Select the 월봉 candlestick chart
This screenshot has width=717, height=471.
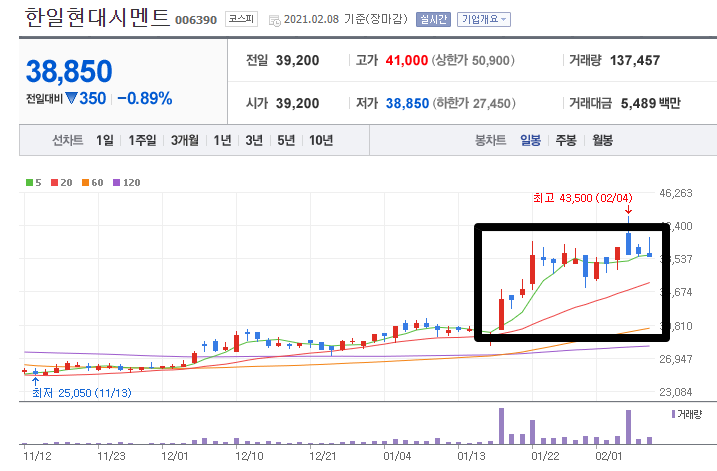[602, 140]
